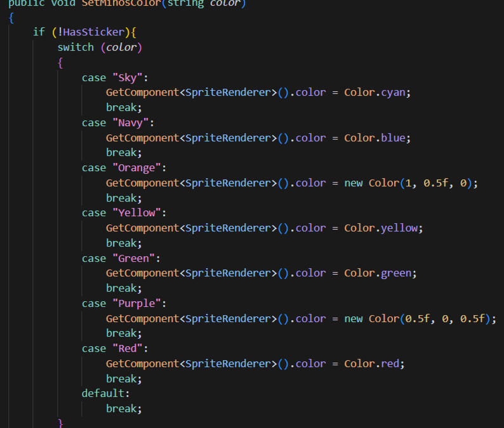This screenshot has width=504, height=428.
Task: Click Color.yellow assignment value
Action: 381,228
